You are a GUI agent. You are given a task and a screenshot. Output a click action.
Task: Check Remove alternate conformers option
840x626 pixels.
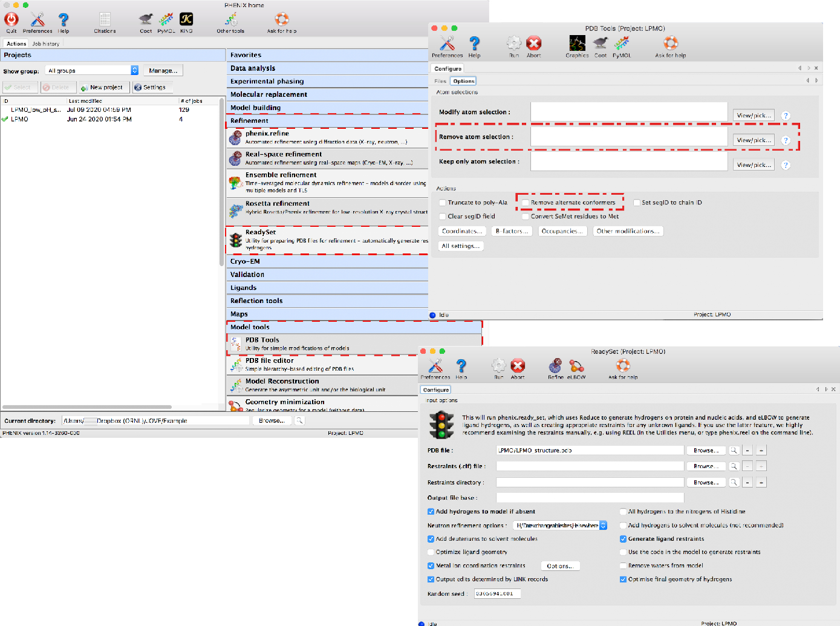point(526,203)
